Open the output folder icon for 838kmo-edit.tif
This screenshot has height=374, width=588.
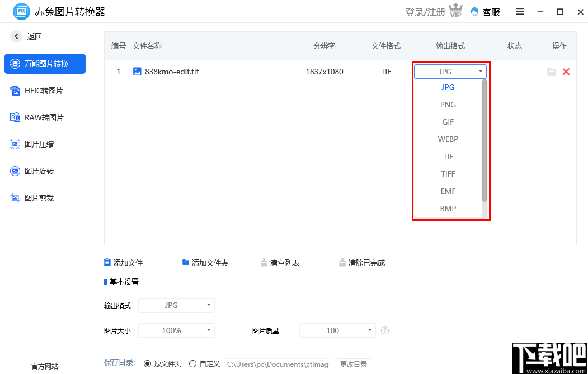(552, 72)
